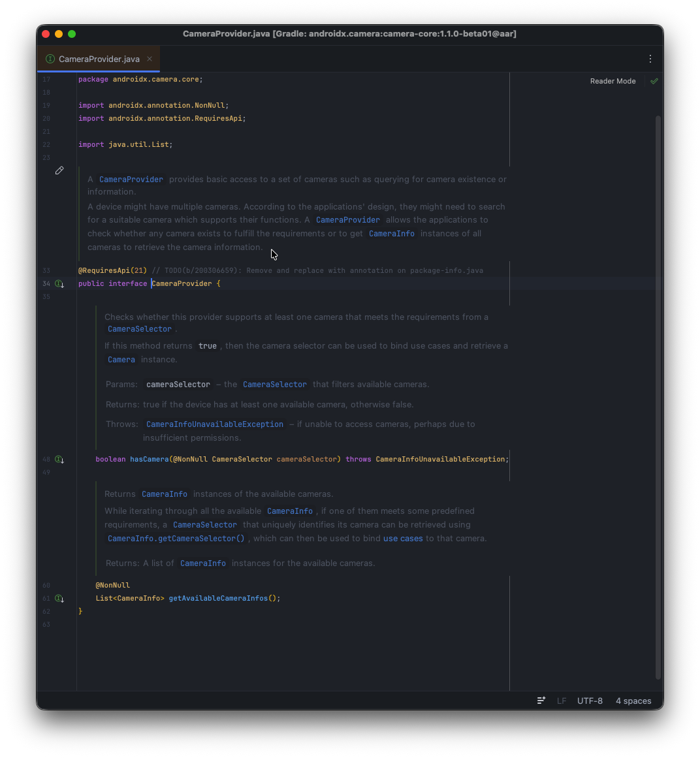Open the 4 spaces indentation menu
700x758 pixels.
pyautogui.click(x=633, y=701)
